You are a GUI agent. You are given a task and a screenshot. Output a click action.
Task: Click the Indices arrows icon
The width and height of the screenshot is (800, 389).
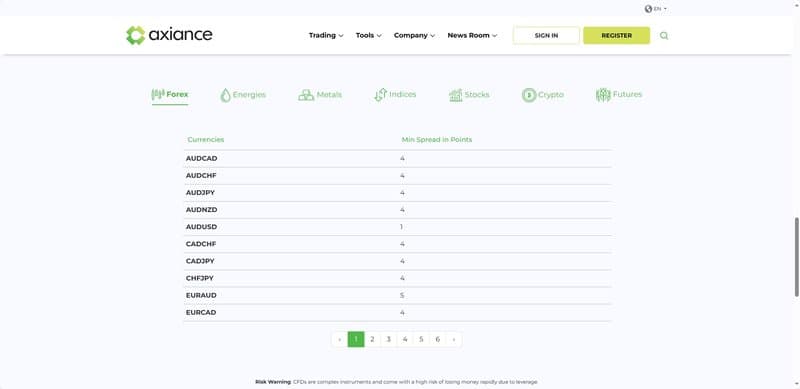[x=381, y=95]
